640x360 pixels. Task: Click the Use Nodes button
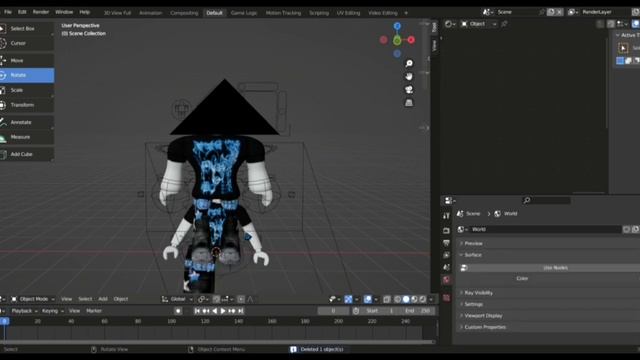pos(550,268)
